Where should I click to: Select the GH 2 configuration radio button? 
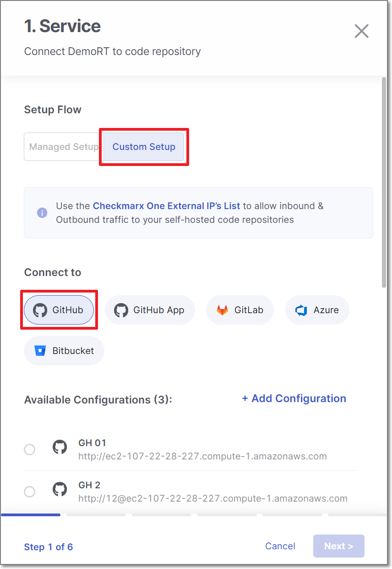click(29, 492)
